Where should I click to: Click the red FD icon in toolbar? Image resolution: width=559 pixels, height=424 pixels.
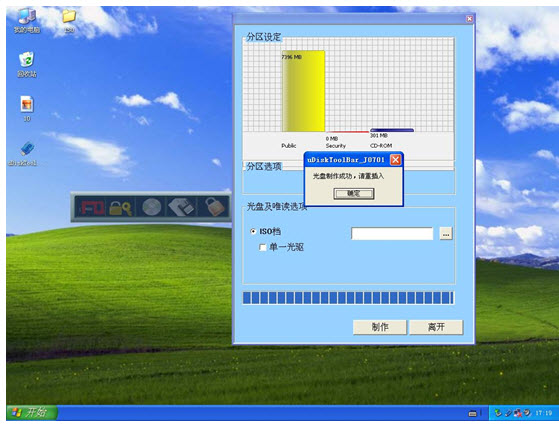pos(92,207)
